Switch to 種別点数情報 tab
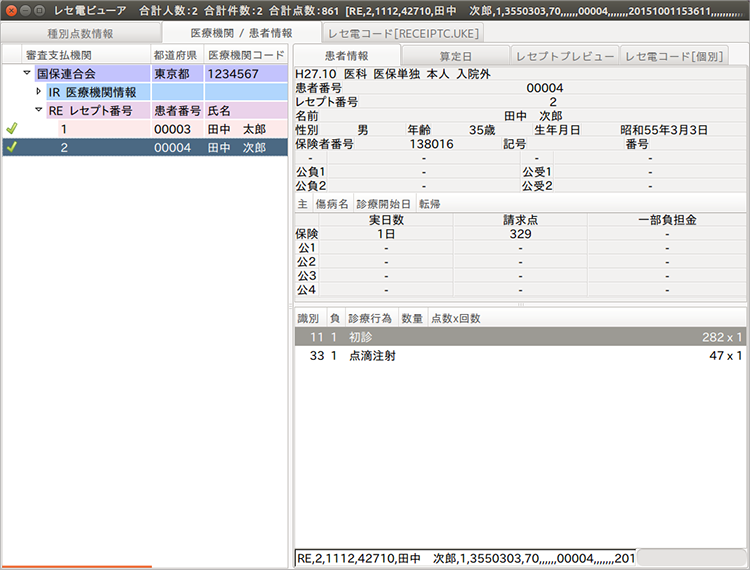 80,33
